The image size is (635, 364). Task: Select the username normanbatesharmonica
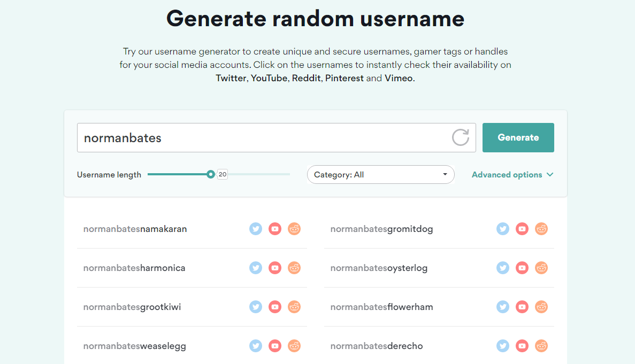click(134, 268)
